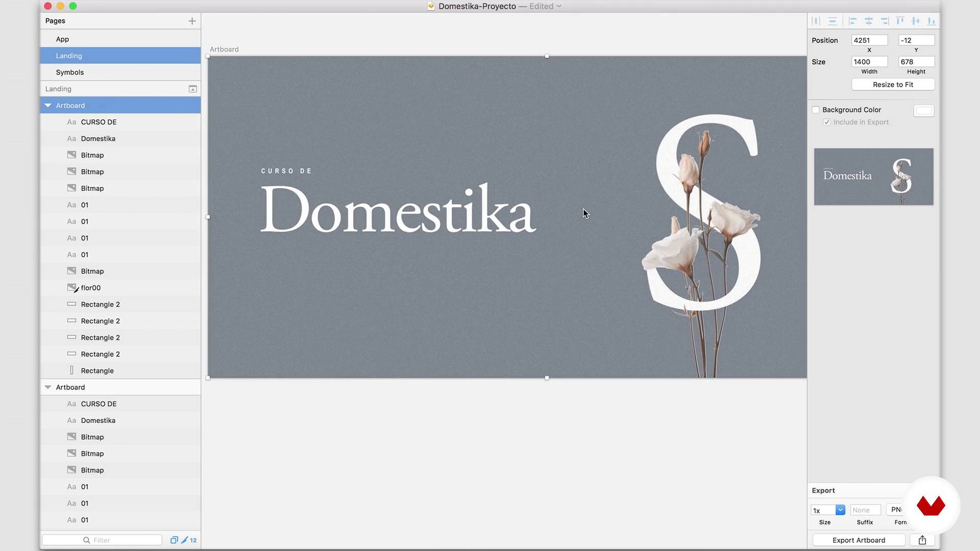The image size is (980, 551).
Task: Click the text icon of CURSO DE layer in first artboard
Action: pyautogui.click(x=71, y=122)
